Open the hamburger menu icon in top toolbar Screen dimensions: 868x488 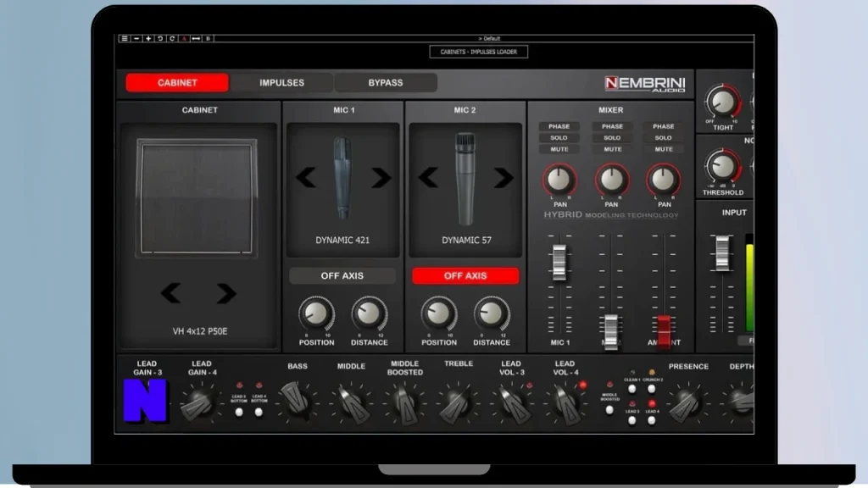(x=124, y=39)
